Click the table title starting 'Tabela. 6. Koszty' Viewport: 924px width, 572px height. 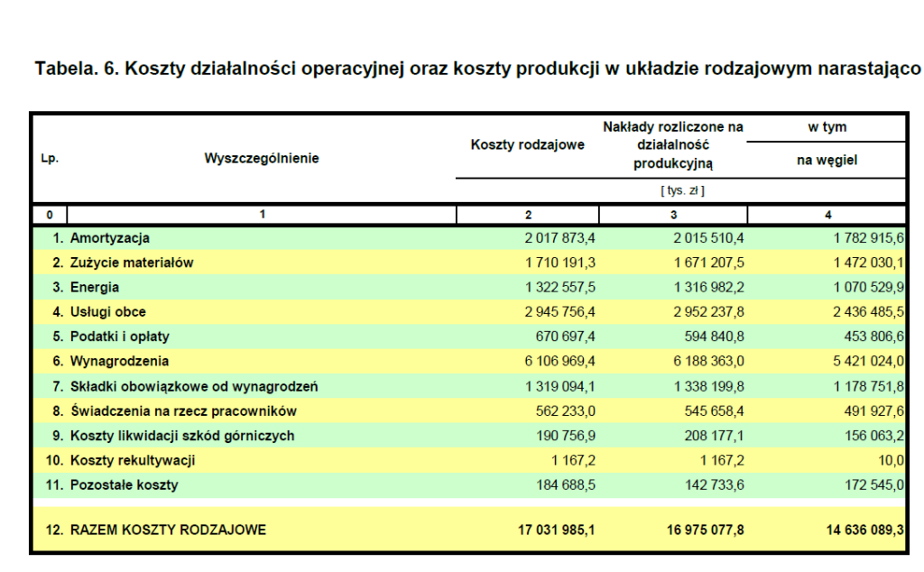click(x=478, y=69)
